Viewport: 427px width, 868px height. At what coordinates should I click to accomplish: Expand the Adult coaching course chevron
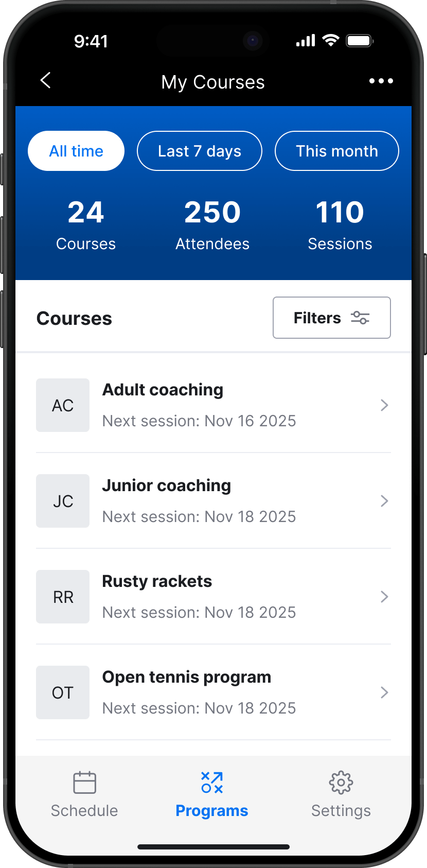point(384,405)
